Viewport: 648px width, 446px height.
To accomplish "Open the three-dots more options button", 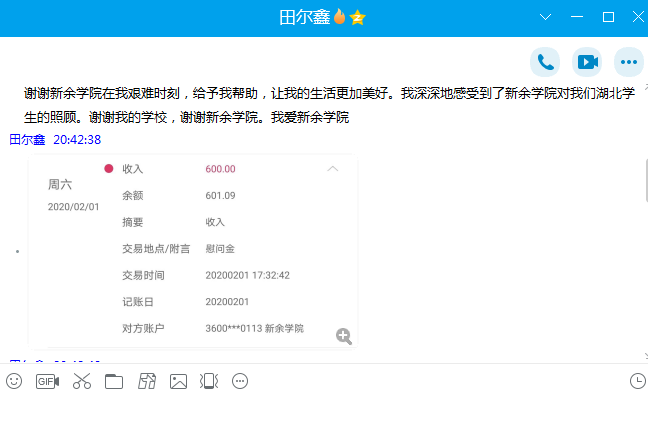I will click(629, 62).
